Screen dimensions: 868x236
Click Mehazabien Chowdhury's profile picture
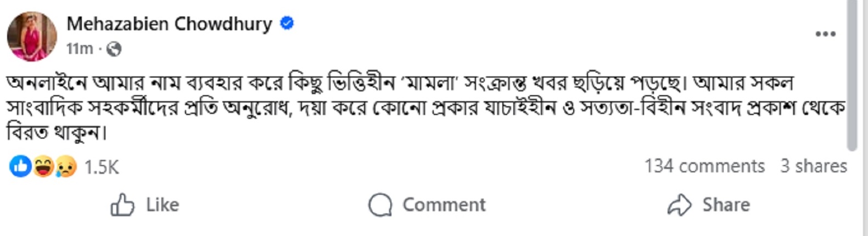tap(32, 36)
